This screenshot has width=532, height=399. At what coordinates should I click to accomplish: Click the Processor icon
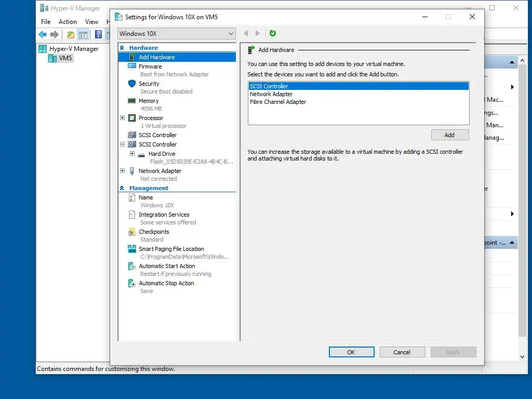132,118
